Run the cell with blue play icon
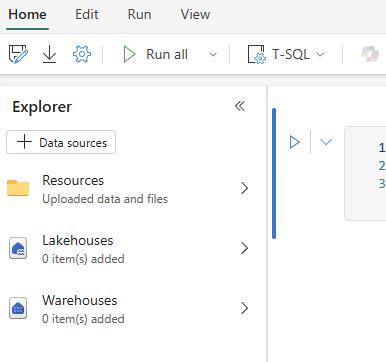The height and width of the screenshot is (362, 386). pos(294,142)
